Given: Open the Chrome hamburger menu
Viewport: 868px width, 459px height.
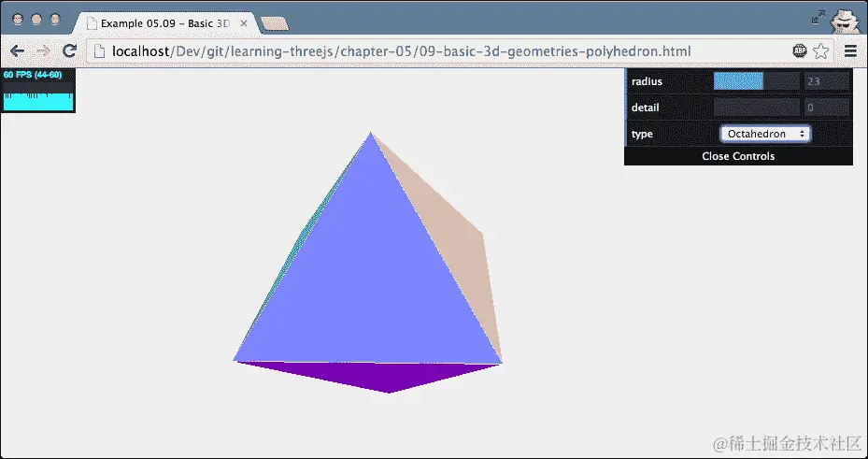Looking at the screenshot, I should point(851,51).
